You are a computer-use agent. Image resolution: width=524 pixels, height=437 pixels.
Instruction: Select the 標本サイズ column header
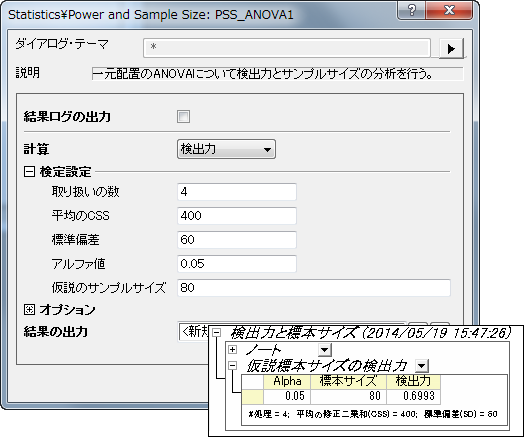(348, 382)
